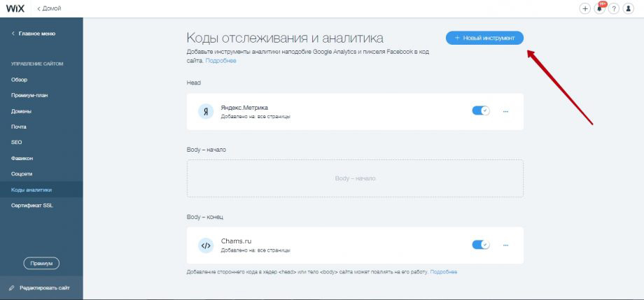Click the empty Body – начало drop area

coord(355,178)
